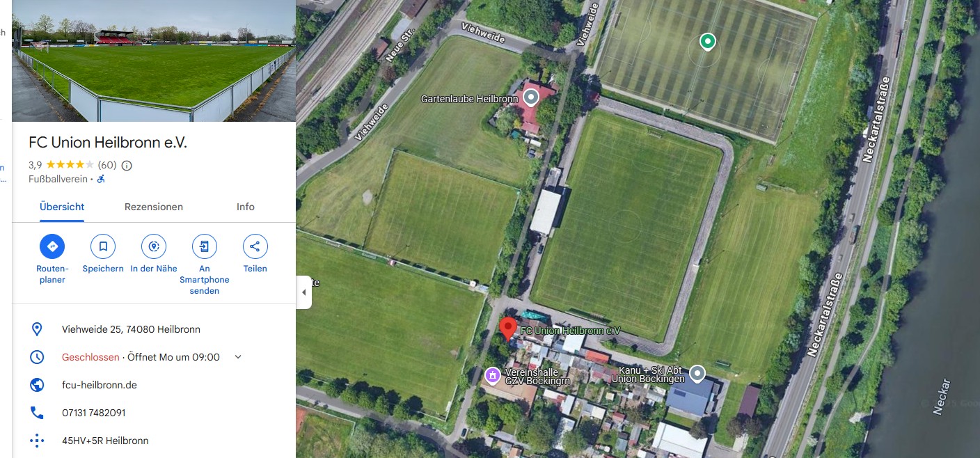Select Kanu + Ski Abt. Union Böckingen marker
Screen dimensions: 980x458
pos(697,374)
